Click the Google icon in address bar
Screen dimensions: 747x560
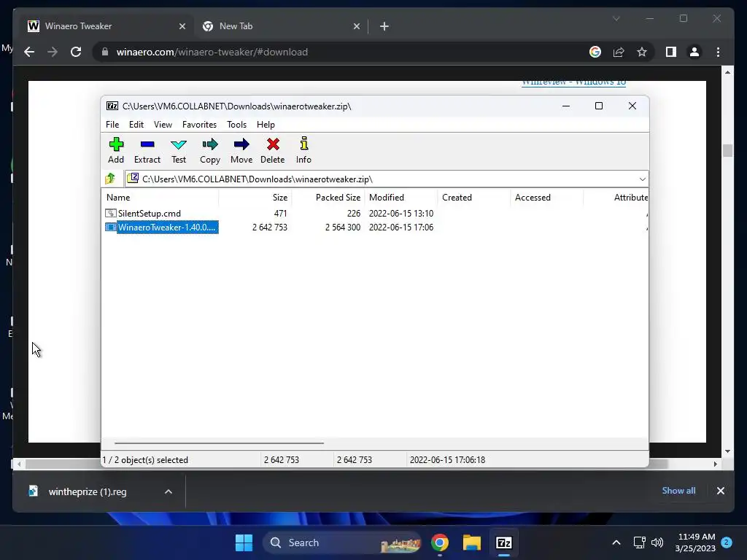pos(595,52)
